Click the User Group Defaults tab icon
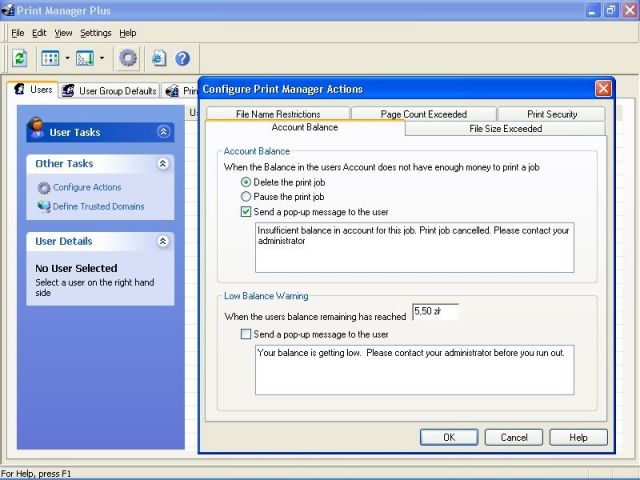 (68, 91)
